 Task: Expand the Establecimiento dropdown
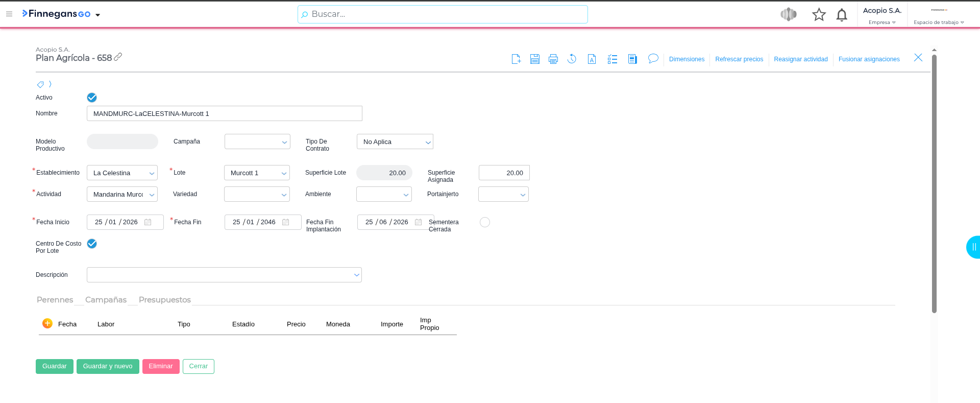[x=122, y=173]
